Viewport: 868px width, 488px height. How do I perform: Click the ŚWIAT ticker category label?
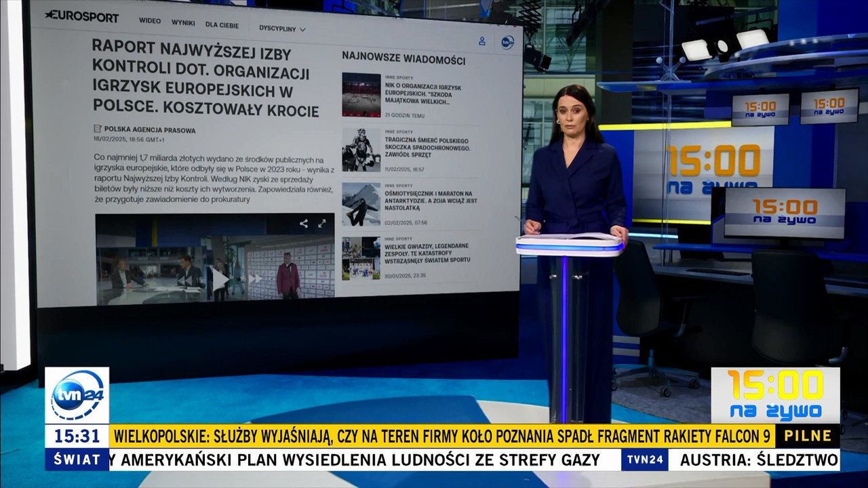[x=77, y=460]
